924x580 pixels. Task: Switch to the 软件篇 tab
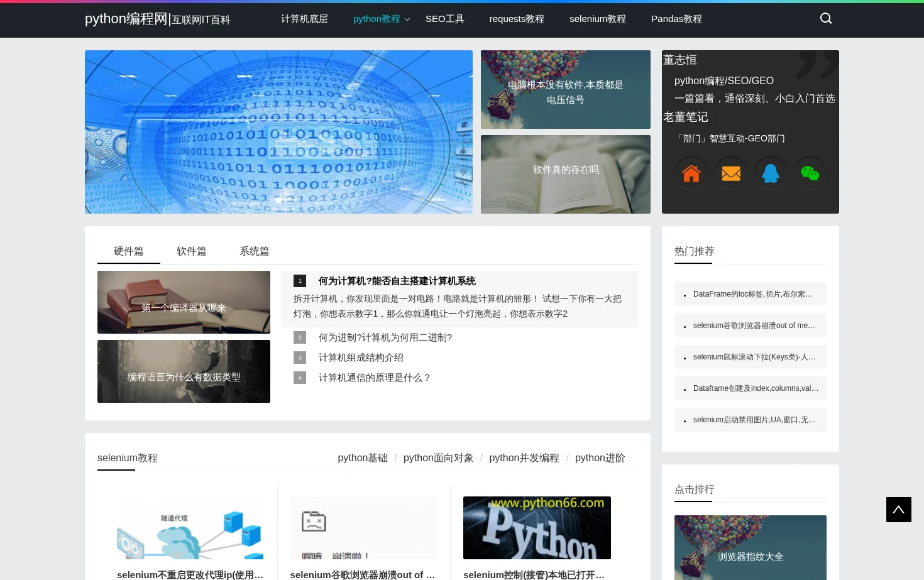(x=192, y=251)
